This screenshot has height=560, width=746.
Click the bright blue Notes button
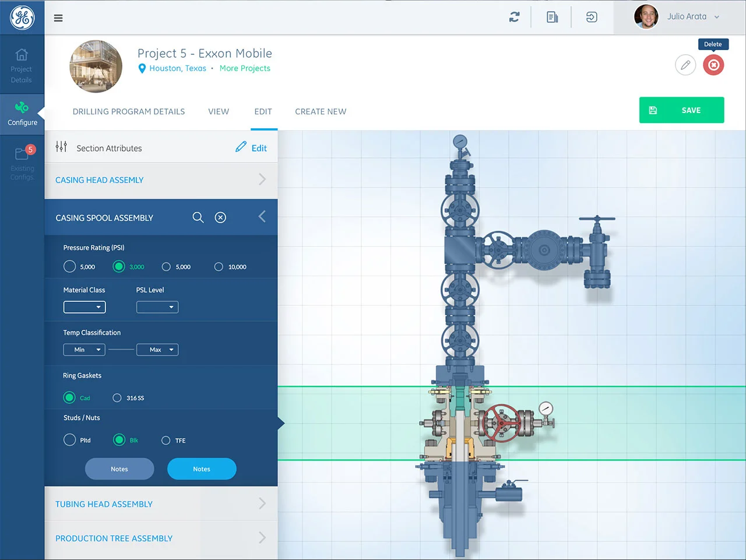tap(202, 469)
